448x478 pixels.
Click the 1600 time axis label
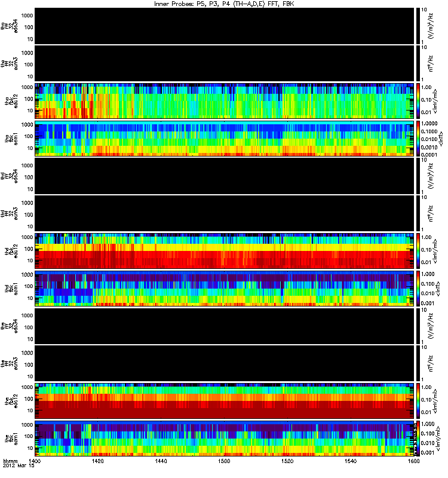coord(413,461)
